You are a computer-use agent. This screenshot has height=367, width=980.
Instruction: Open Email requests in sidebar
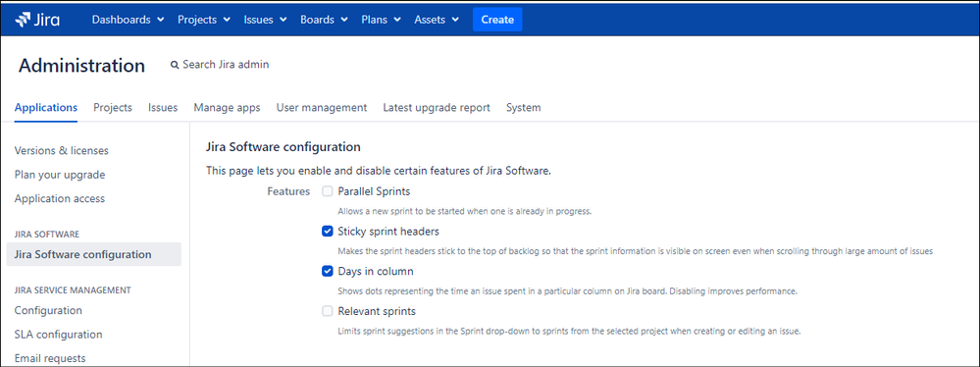50,358
